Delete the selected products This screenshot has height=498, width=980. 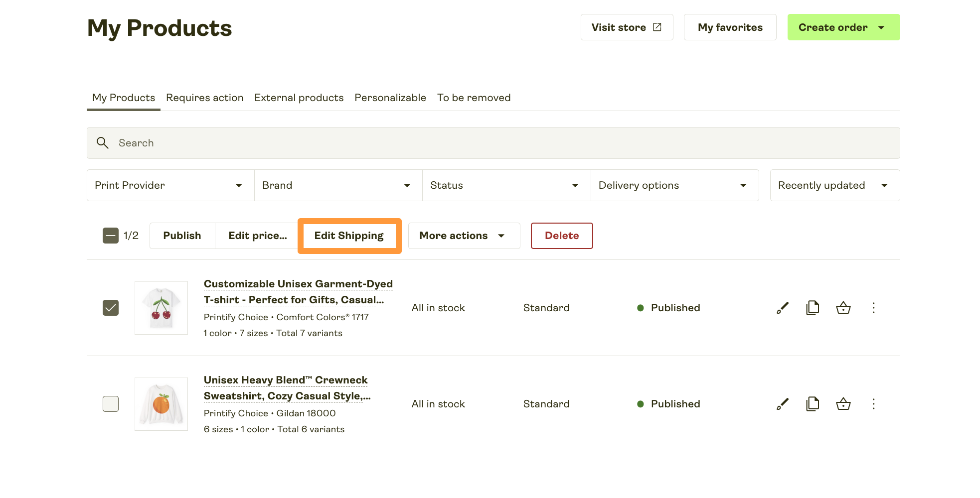pyautogui.click(x=562, y=236)
